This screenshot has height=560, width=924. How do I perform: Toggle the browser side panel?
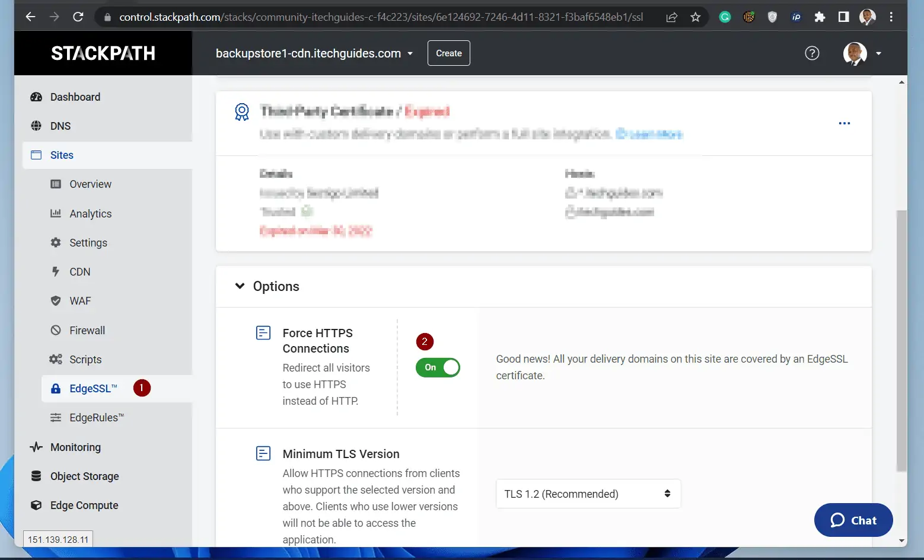click(843, 17)
